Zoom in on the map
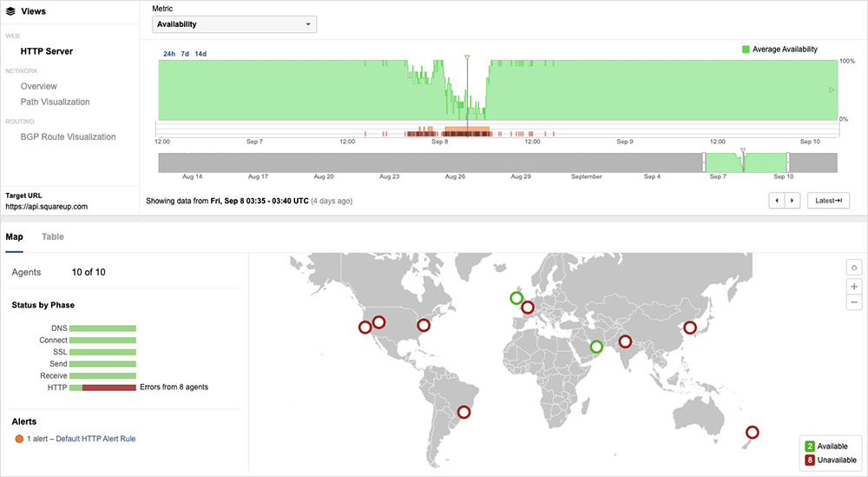Image resolution: width=868 pixels, height=477 pixels. coord(854,286)
